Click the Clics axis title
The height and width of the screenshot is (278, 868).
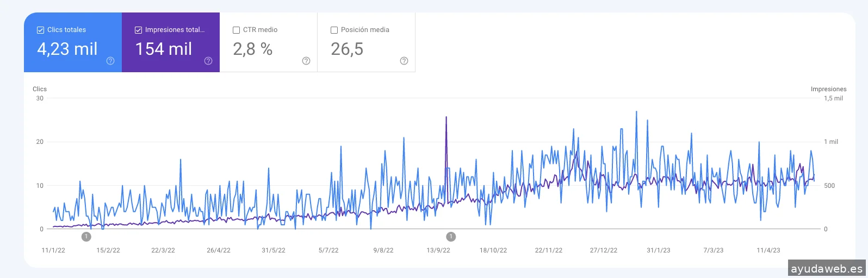click(40, 89)
